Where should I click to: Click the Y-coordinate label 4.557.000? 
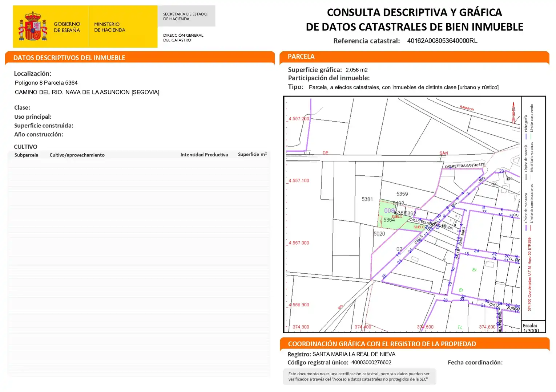(299, 243)
